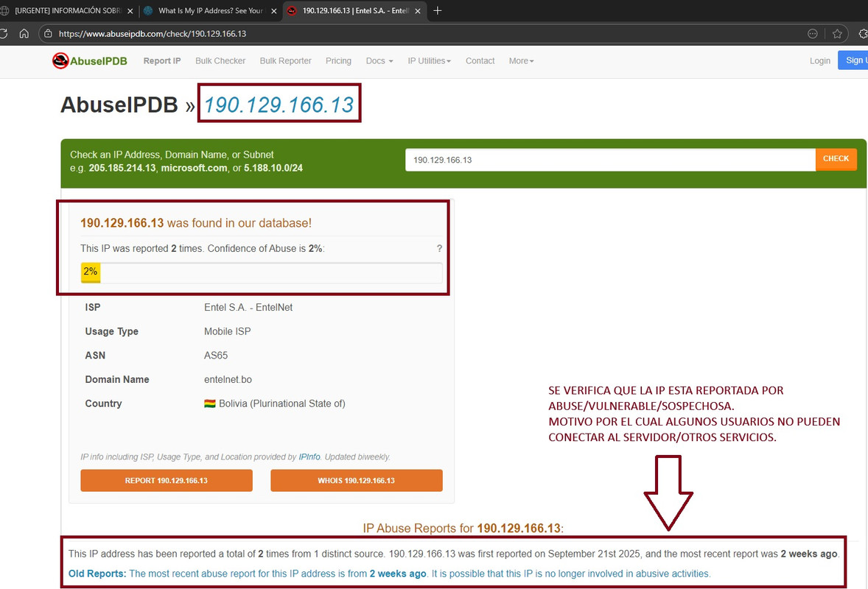Open Bulk Checker page
Screen dimensions: 868x589
tap(220, 61)
